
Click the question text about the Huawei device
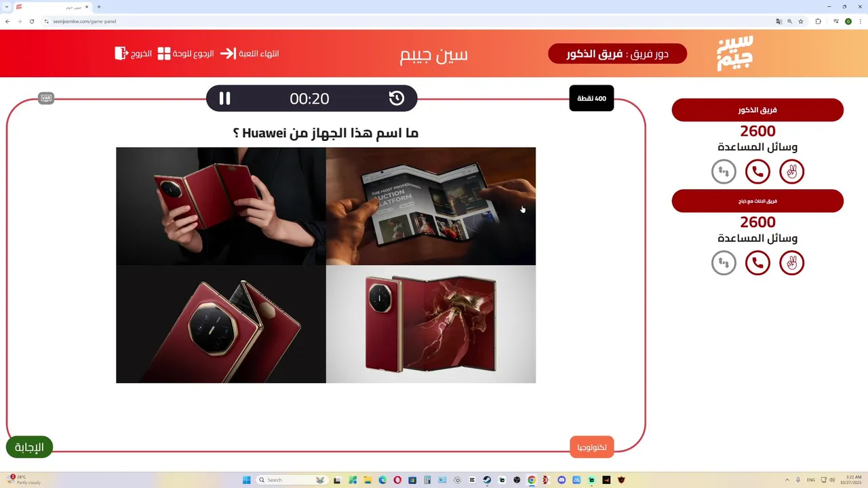click(325, 133)
